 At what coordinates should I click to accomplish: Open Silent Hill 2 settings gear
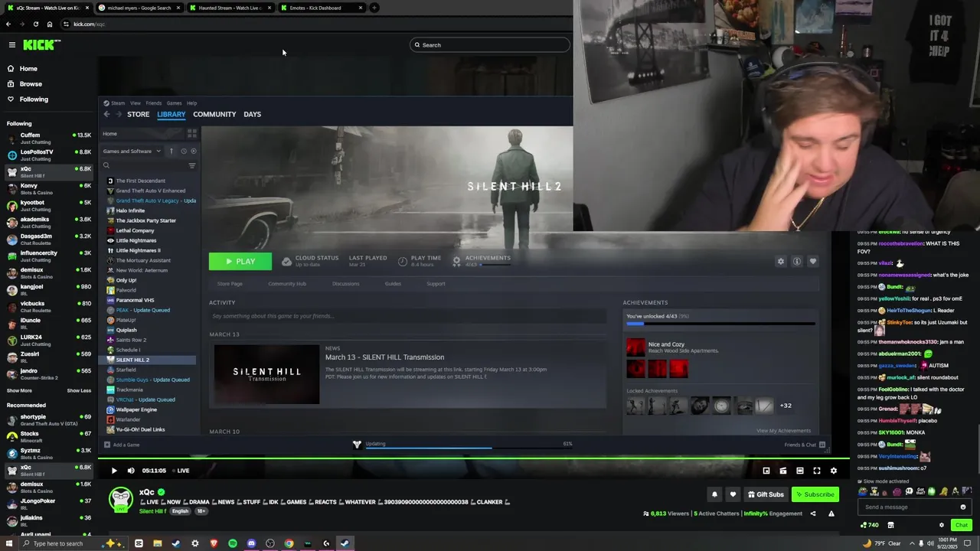(781, 261)
